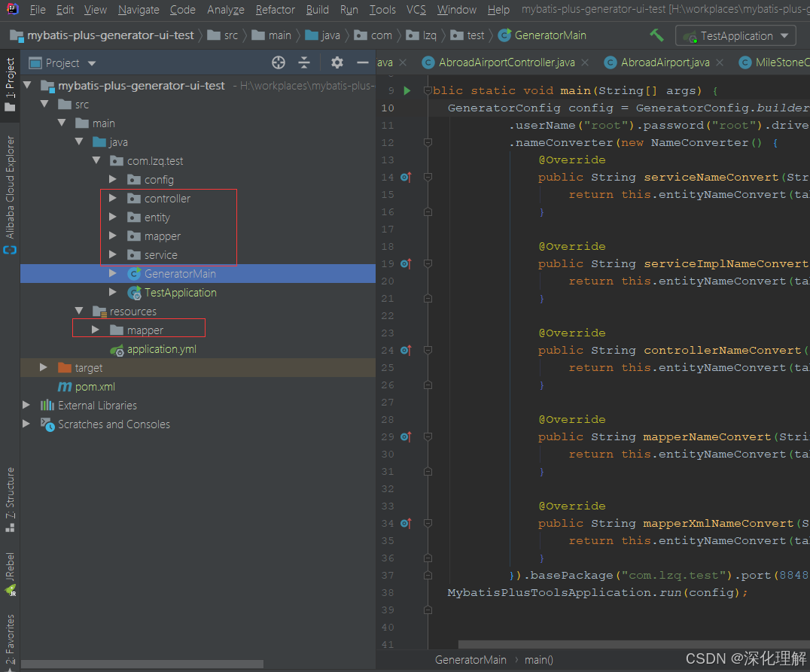Open the Project panel settings gear
Screen dimensions: 810x672
click(x=336, y=62)
